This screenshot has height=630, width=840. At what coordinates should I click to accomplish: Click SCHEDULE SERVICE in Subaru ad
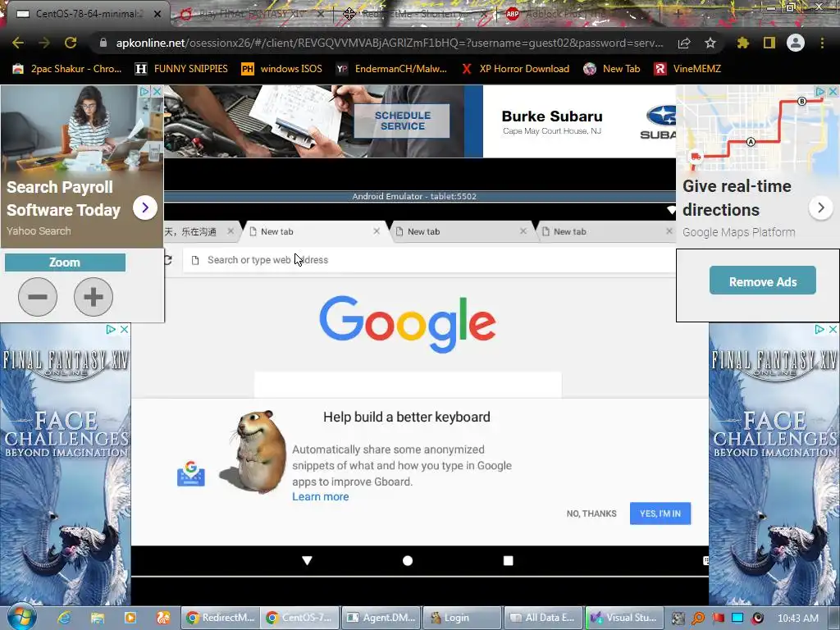(x=402, y=121)
